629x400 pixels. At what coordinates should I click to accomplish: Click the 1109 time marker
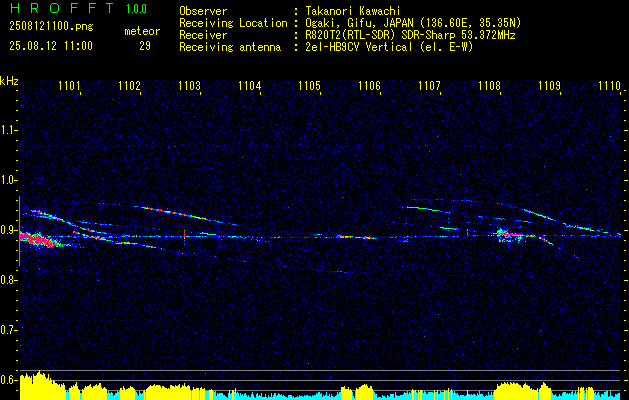pyautogui.click(x=549, y=86)
